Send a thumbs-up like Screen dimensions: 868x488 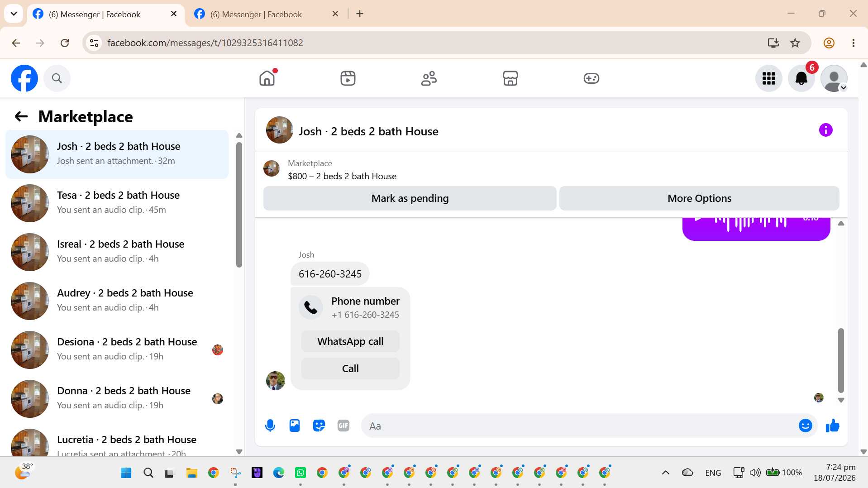(x=833, y=426)
